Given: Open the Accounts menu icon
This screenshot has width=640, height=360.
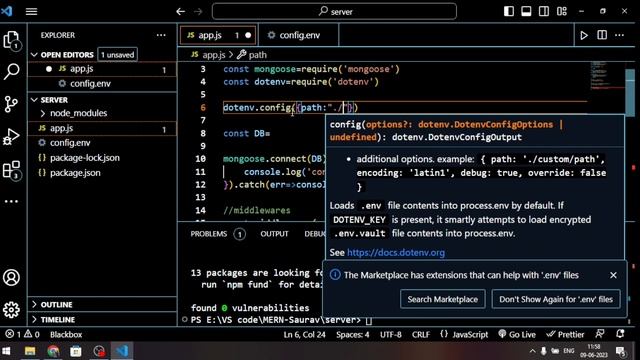Looking at the screenshot, I should point(11,278).
